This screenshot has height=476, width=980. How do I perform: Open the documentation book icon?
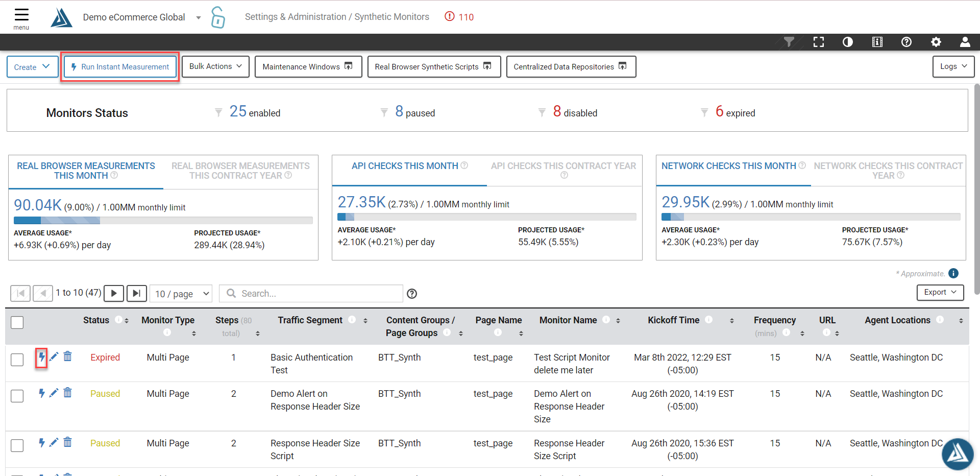point(877,42)
